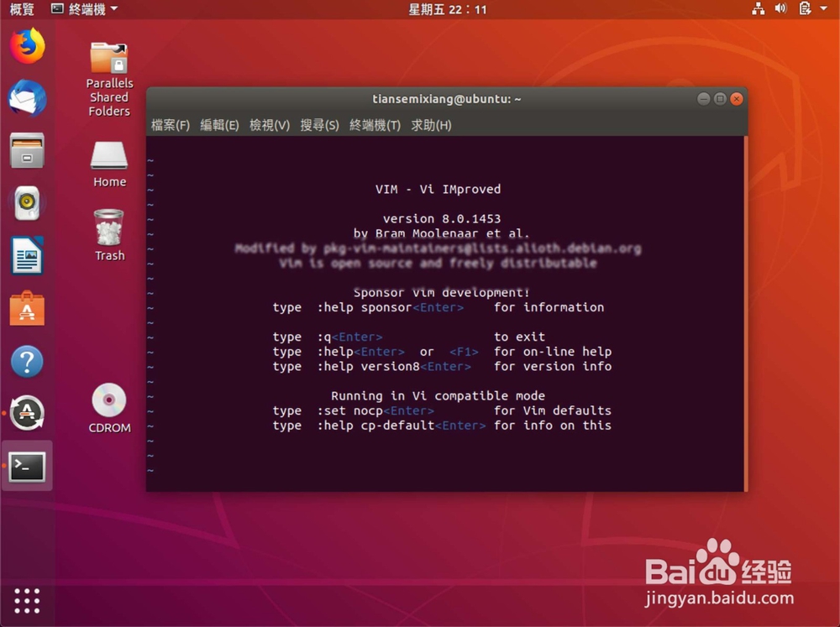
Task: Open the Files manager dock icon
Action: 28,150
